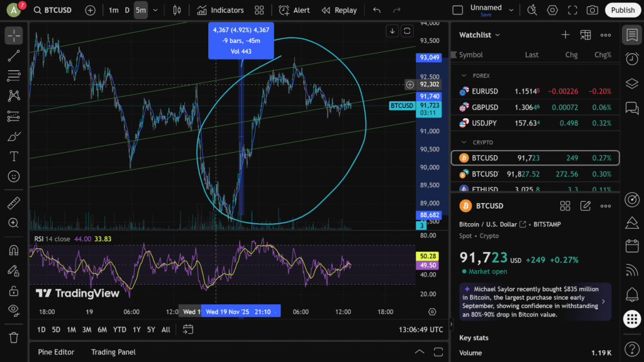The height and width of the screenshot is (362, 644).
Task: Click the Magnet mode icon
Action: click(13, 250)
